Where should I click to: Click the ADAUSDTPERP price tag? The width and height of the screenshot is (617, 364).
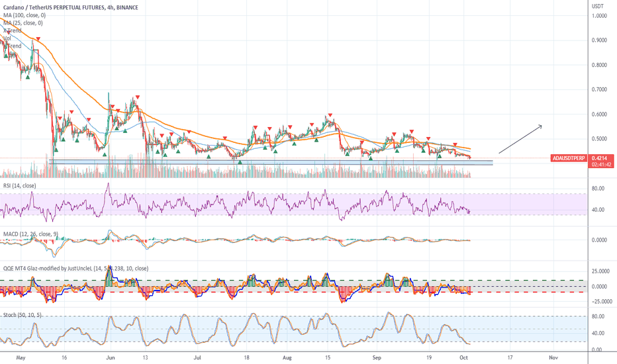569,158
